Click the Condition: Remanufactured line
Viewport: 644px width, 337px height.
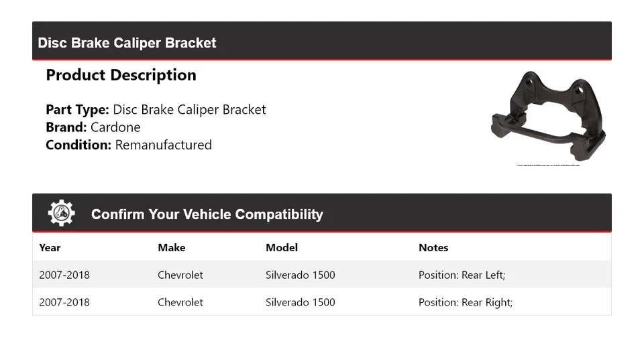click(128, 145)
